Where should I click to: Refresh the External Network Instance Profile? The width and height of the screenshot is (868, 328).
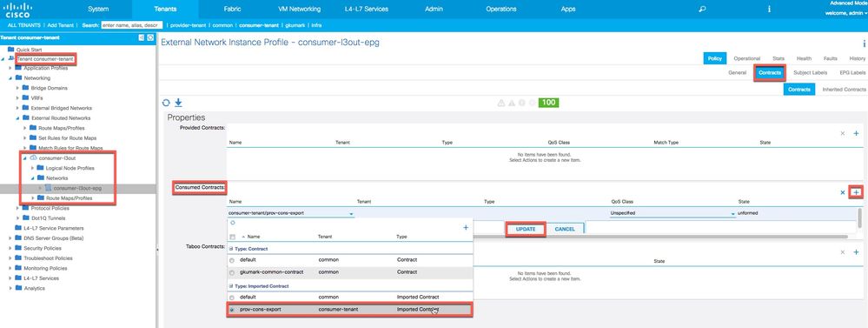[x=165, y=103]
